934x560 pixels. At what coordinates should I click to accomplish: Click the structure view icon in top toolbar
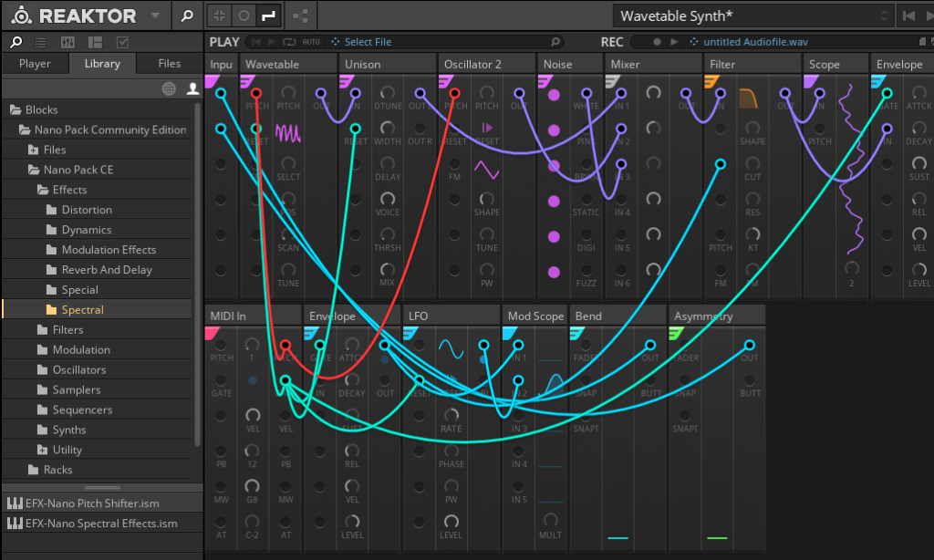click(x=300, y=16)
